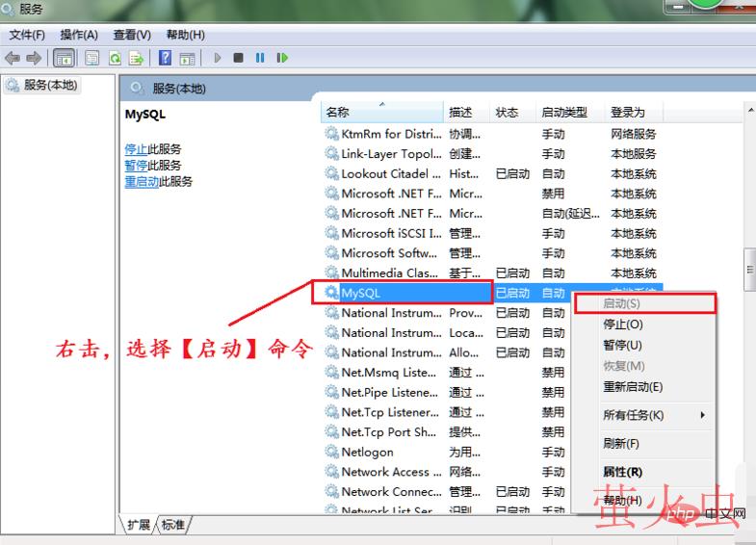Screen dimensions: 756x545
Task: Select the Net.Pipe Listene... service
Action: 446,392
